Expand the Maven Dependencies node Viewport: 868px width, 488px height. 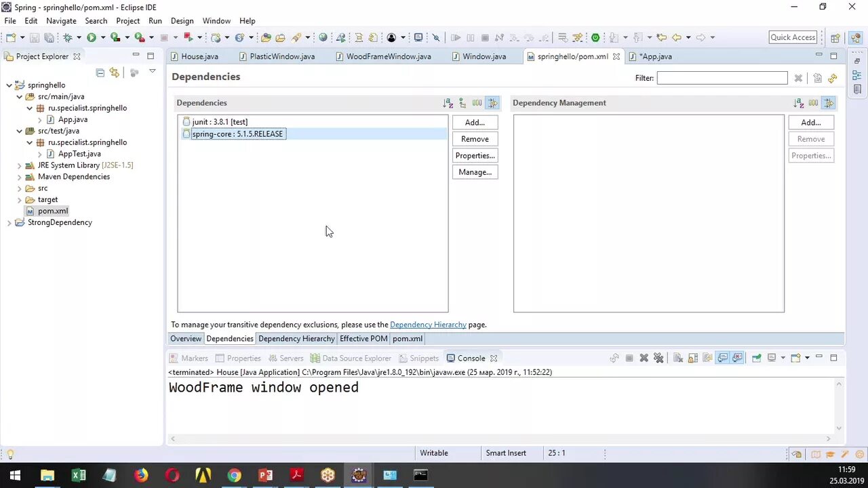[19, 176]
